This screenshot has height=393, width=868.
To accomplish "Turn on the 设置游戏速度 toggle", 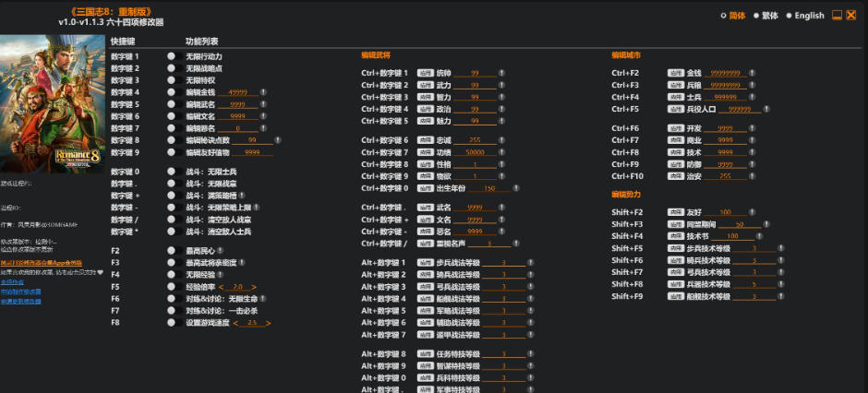I will click(175, 323).
